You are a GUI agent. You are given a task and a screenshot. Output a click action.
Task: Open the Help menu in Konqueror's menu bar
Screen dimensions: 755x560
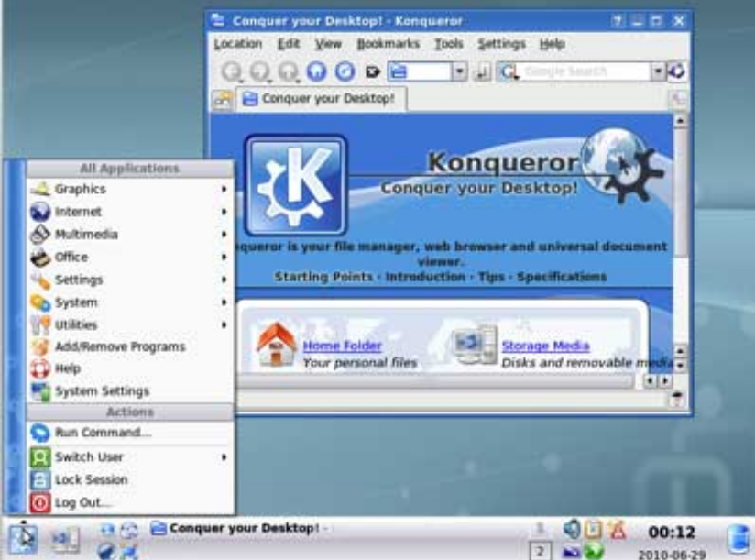(x=552, y=44)
